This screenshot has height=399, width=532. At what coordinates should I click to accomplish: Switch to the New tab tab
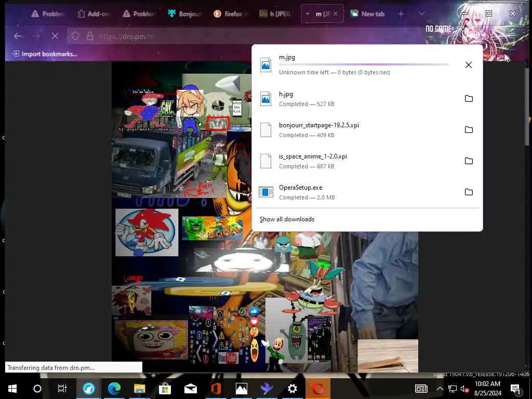(x=367, y=14)
